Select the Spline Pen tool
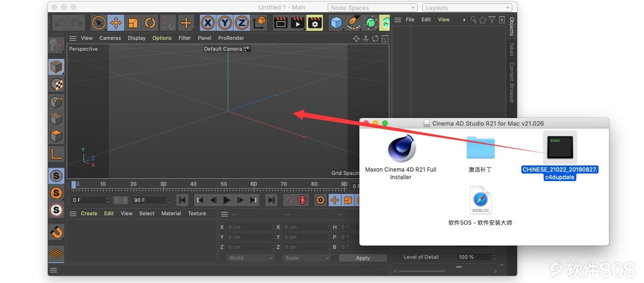Image resolution: width=644 pixels, height=283 pixels. pyautogui.click(x=354, y=23)
